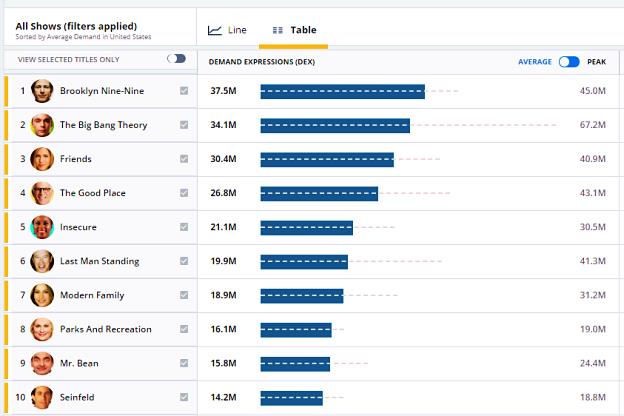Click the Brooklyn Nine-Nine demand bar
Viewport: 624px width, 416px height.
pyautogui.click(x=343, y=91)
